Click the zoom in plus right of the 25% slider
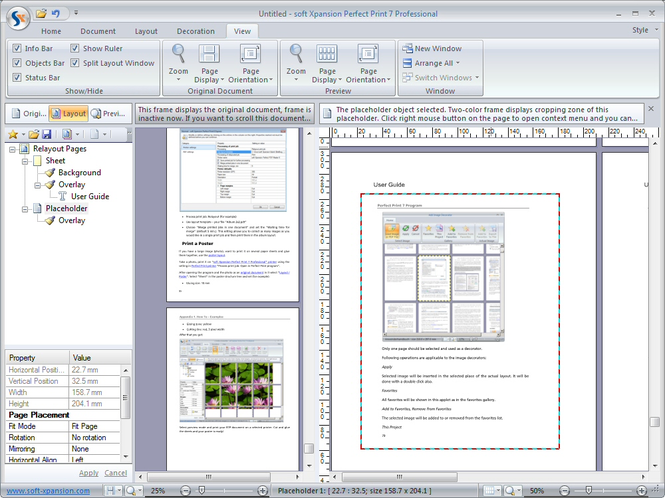Viewport: 665px width, 498px height. pyautogui.click(x=263, y=490)
